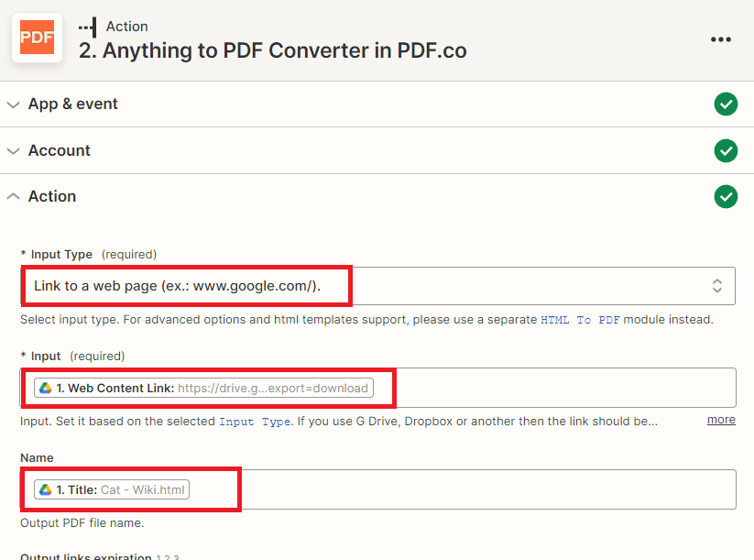The width and height of the screenshot is (754, 560).
Task: Click the "App & event" section label
Action: pos(72,104)
